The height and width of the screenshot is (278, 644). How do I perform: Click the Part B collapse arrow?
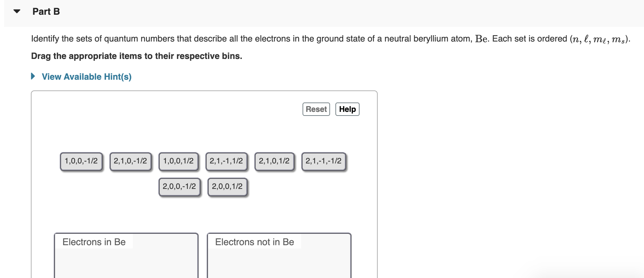(16, 11)
